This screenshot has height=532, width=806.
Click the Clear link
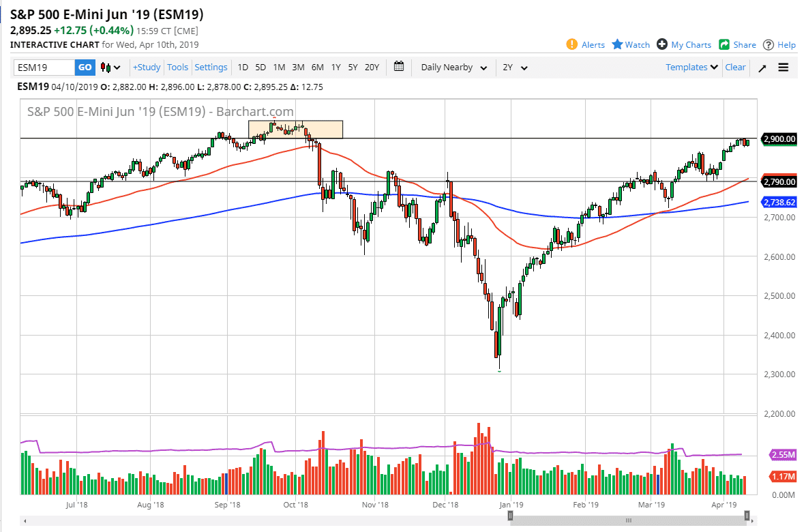[x=735, y=67]
